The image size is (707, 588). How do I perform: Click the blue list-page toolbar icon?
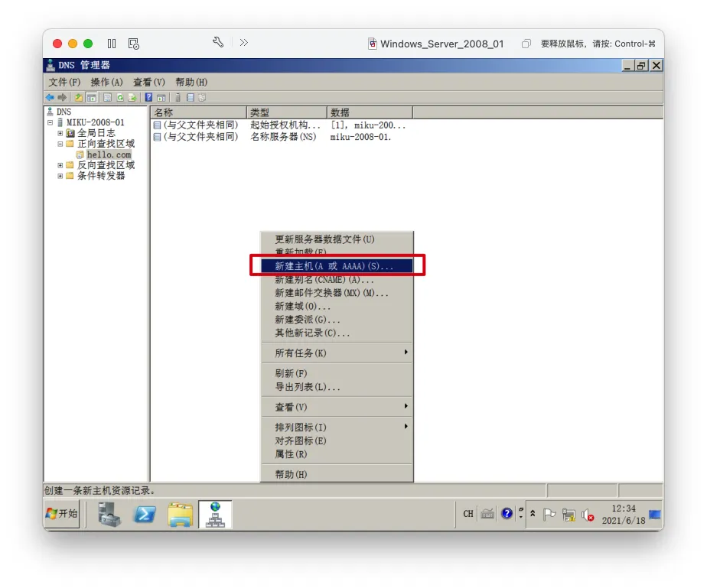tap(191, 97)
